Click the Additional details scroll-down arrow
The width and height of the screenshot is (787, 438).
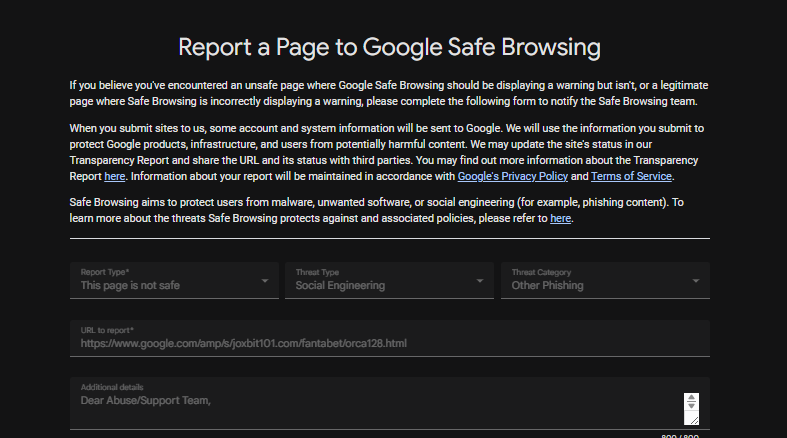click(691, 405)
